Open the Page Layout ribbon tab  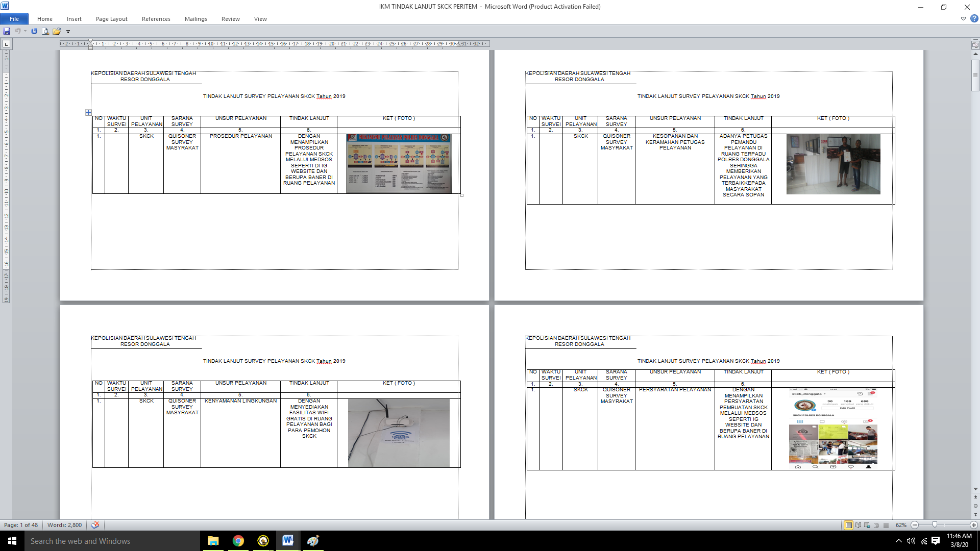pos(111,19)
